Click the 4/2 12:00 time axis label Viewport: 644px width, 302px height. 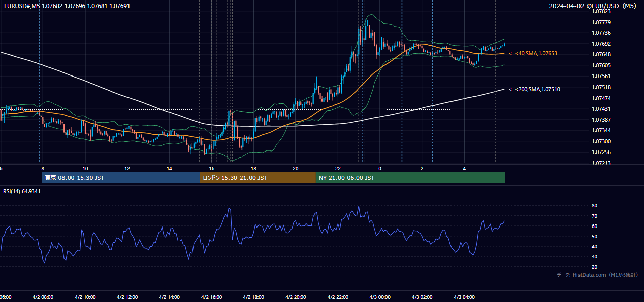[x=127, y=297]
